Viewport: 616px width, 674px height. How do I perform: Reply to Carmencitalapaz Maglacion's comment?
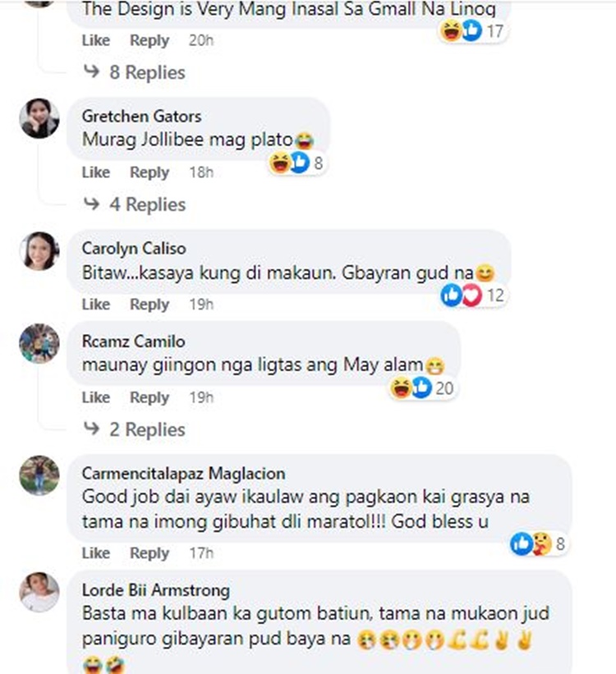pyautogui.click(x=149, y=553)
